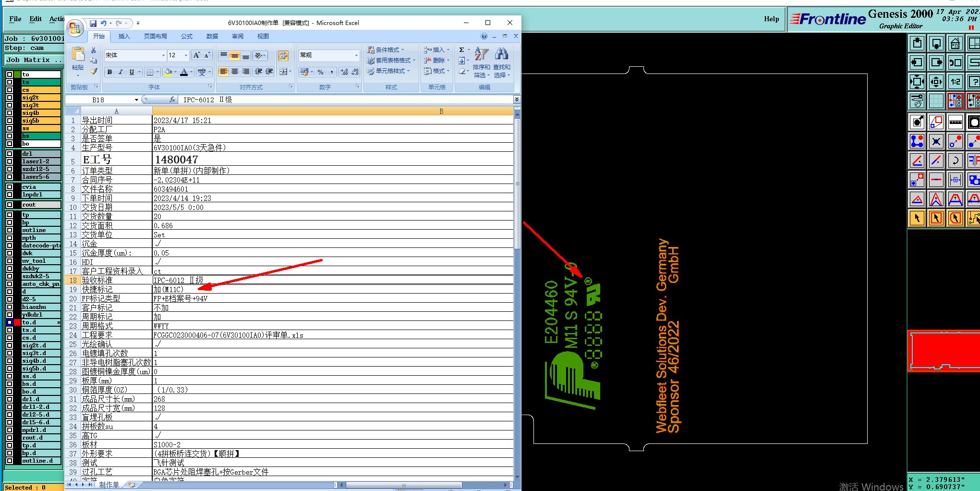Open the number format dropdown 常规
Image resolution: width=980 pixels, height=491 pixels.
[356, 56]
